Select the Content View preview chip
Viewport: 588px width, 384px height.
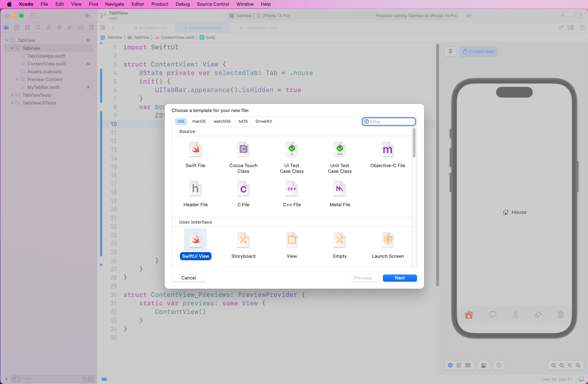(479, 52)
